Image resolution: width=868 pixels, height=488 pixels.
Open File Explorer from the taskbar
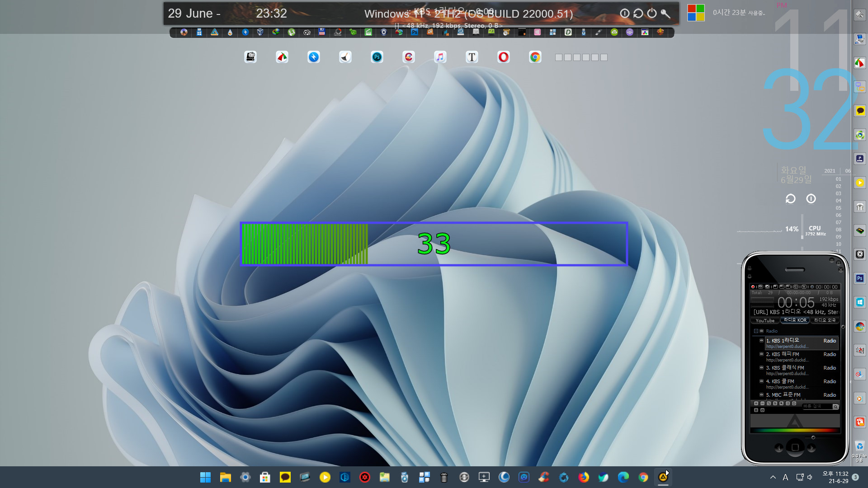click(x=225, y=477)
